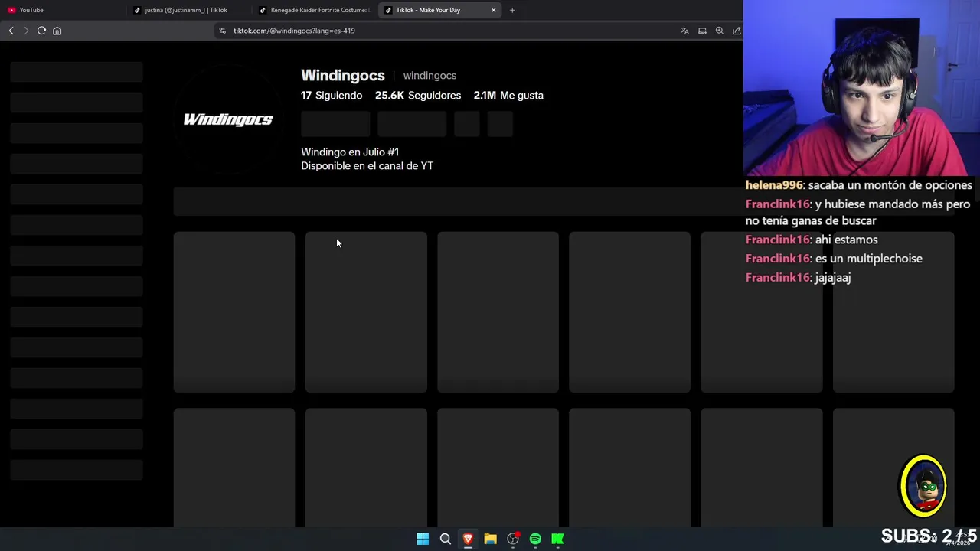Click the 25.6K Seguidores count
980x551 pixels.
(418, 95)
